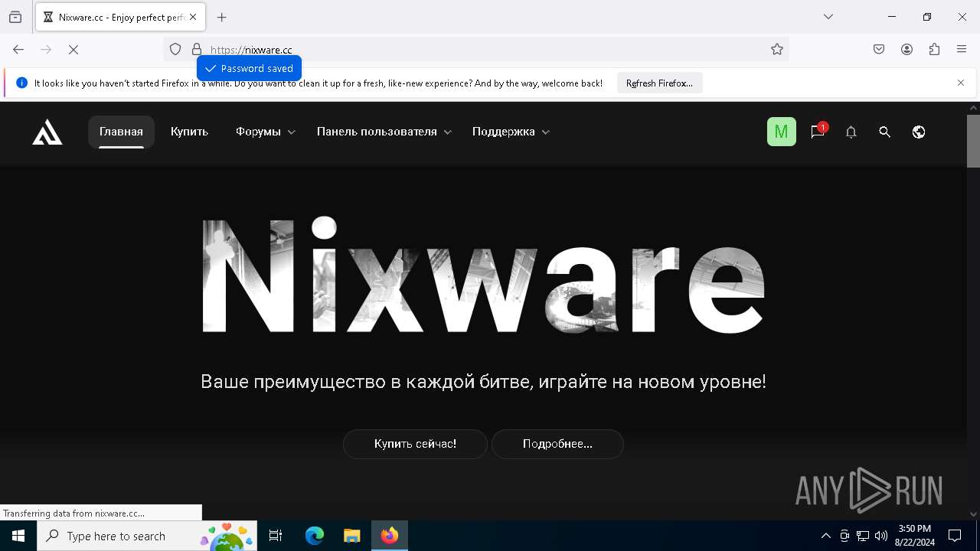Stop page loading with X button
Image resolution: width=980 pixels, height=551 pixels.
pos(73,49)
